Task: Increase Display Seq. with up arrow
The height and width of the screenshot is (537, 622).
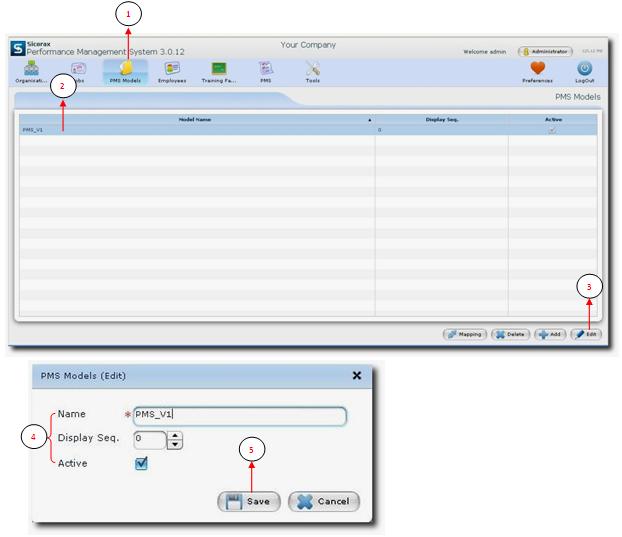Action: (175, 434)
